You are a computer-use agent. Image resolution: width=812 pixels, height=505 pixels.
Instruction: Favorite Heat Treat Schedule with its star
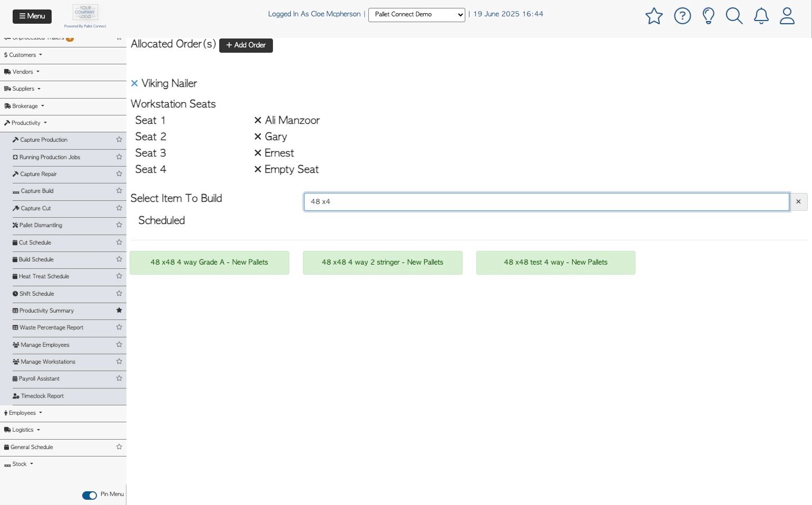119,276
